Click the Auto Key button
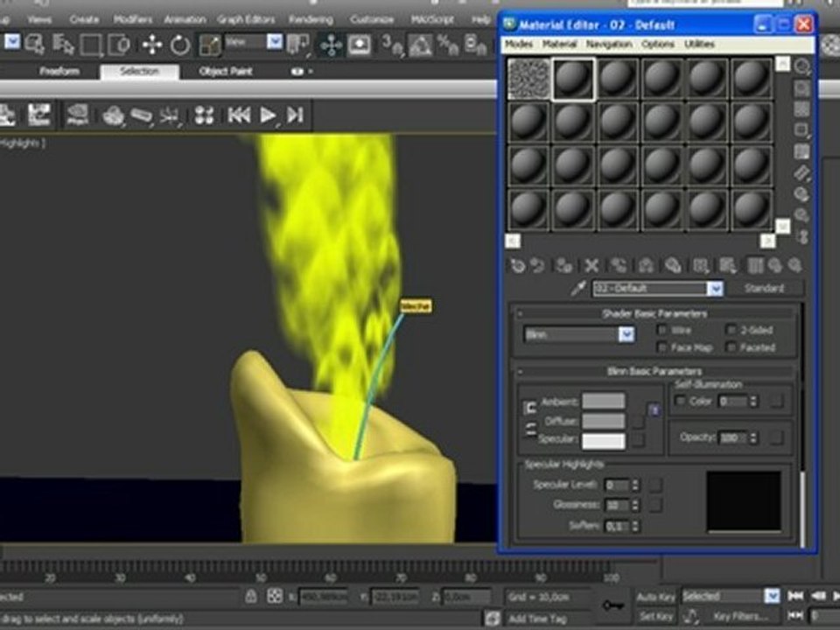 (655, 596)
